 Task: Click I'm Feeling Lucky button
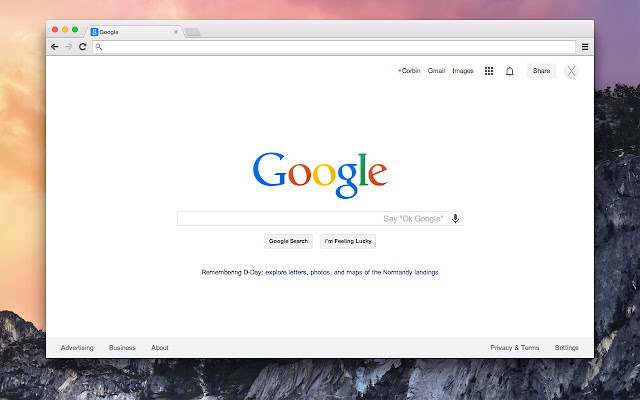348,241
